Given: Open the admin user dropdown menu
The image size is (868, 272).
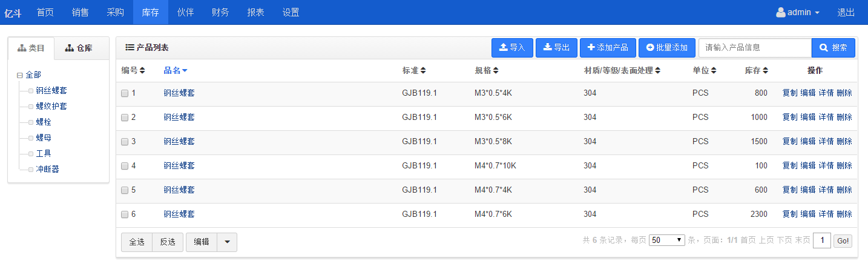Looking at the screenshot, I should point(798,12).
